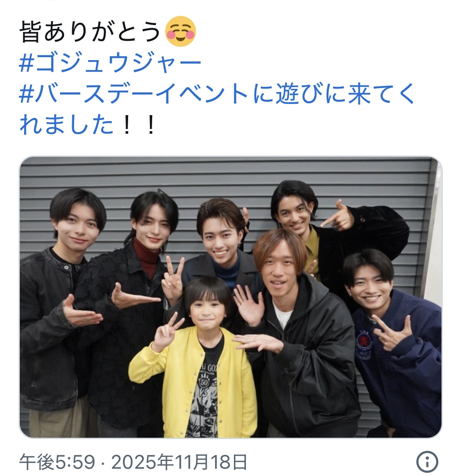The image size is (460, 476).
Task: Click the 午後5:59 timestamp
Action: point(57,462)
